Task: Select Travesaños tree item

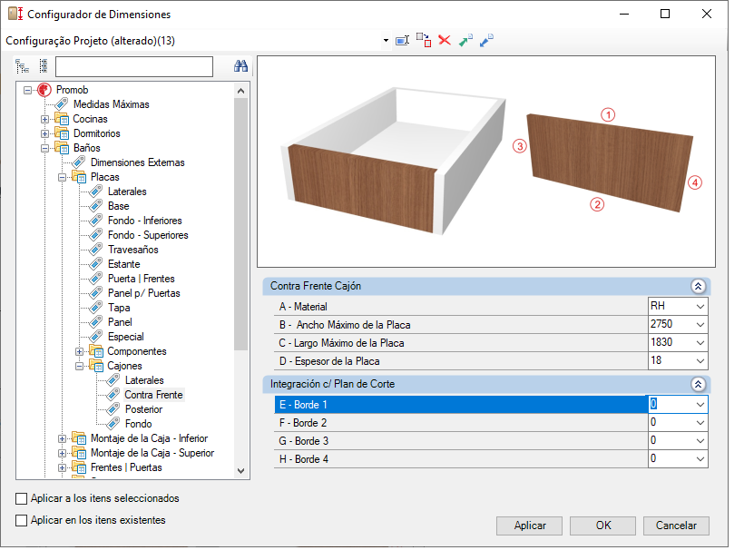Action: (x=132, y=250)
